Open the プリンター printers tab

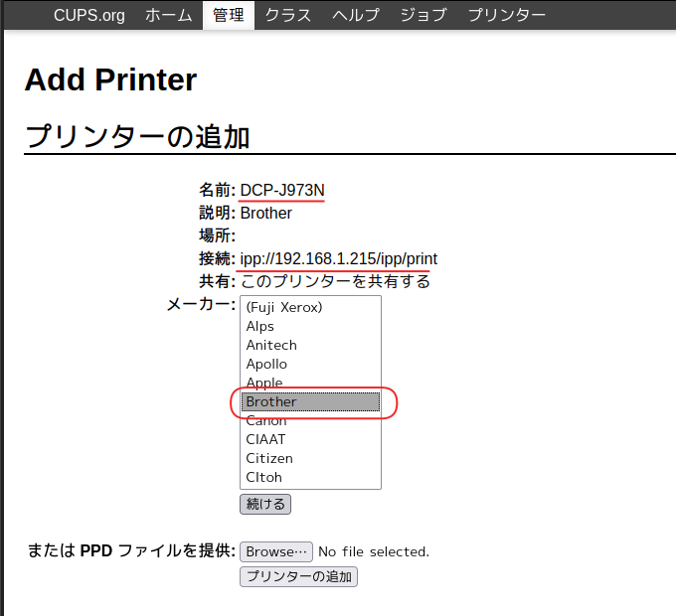click(x=506, y=15)
